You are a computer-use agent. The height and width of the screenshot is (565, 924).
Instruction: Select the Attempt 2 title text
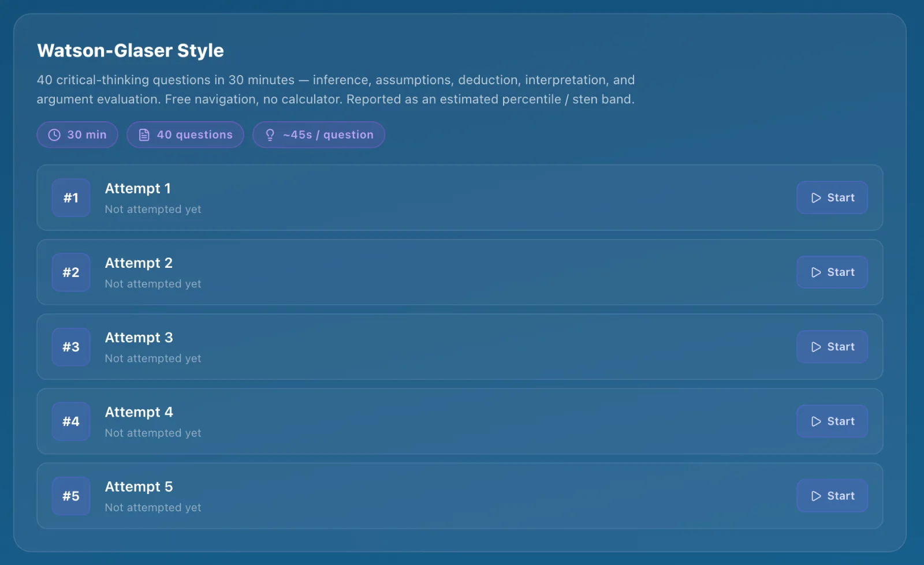(139, 263)
